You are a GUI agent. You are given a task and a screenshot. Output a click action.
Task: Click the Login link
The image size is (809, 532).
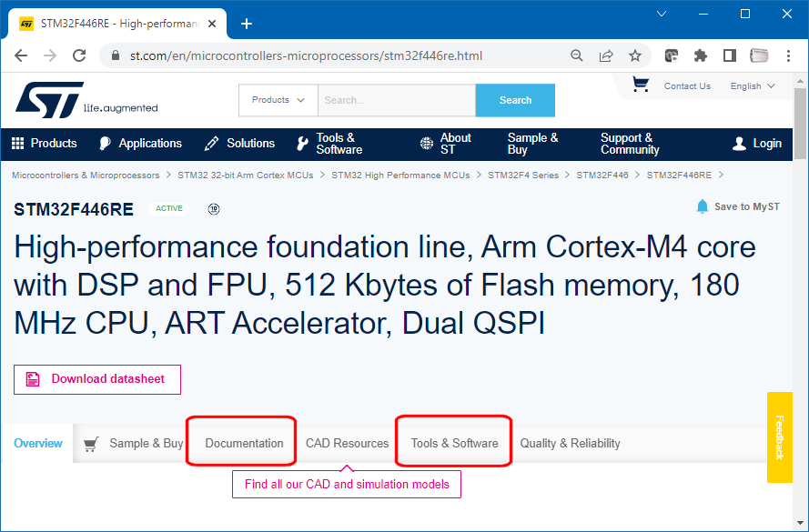[767, 144]
